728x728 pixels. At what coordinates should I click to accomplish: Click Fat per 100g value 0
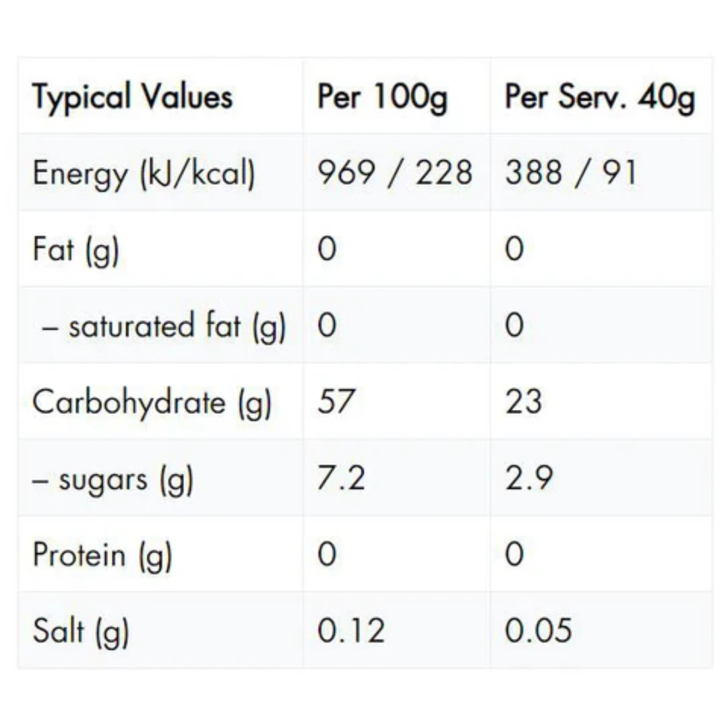click(327, 249)
